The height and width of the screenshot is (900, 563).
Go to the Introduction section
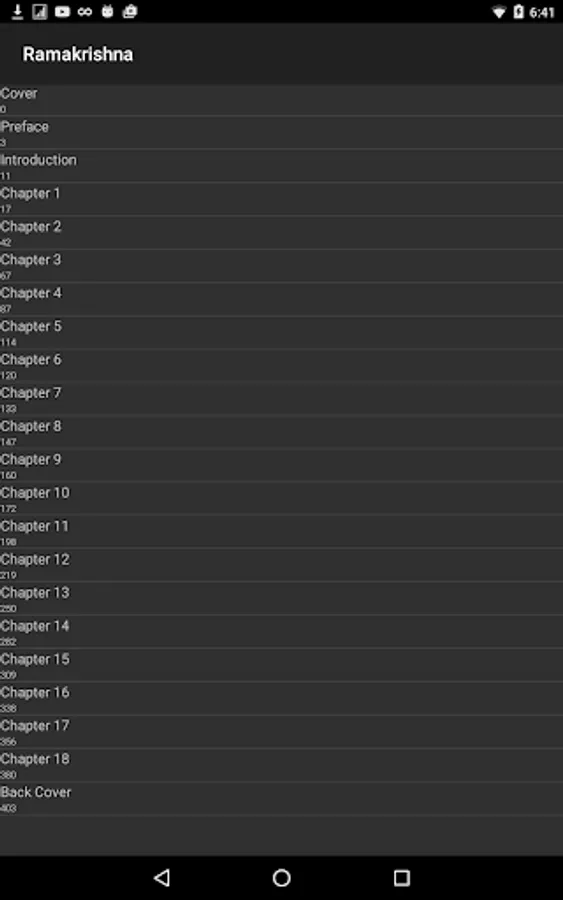[x=281, y=166]
